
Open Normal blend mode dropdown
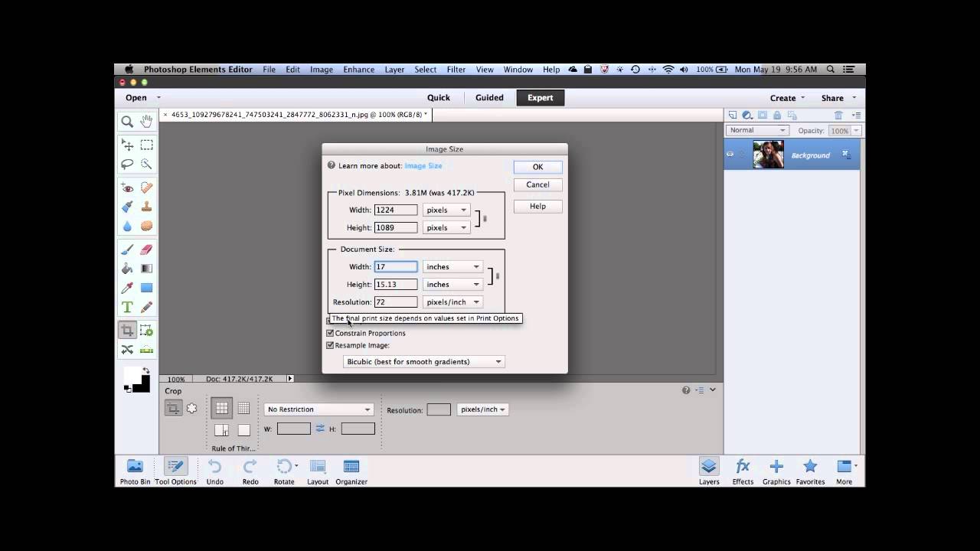coord(757,130)
